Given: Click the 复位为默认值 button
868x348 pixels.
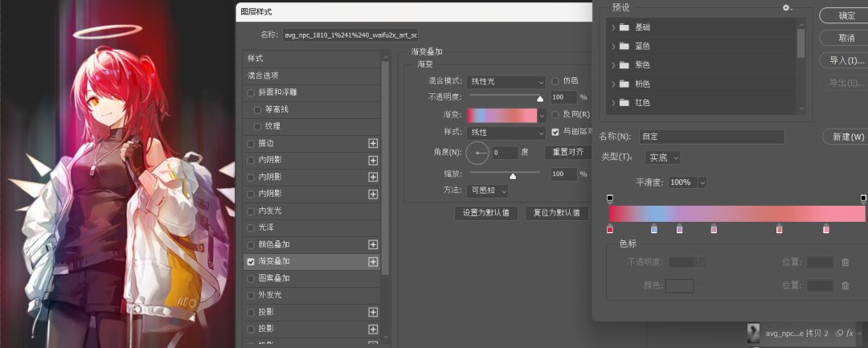Looking at the screenshot, I should pos(556,213).
